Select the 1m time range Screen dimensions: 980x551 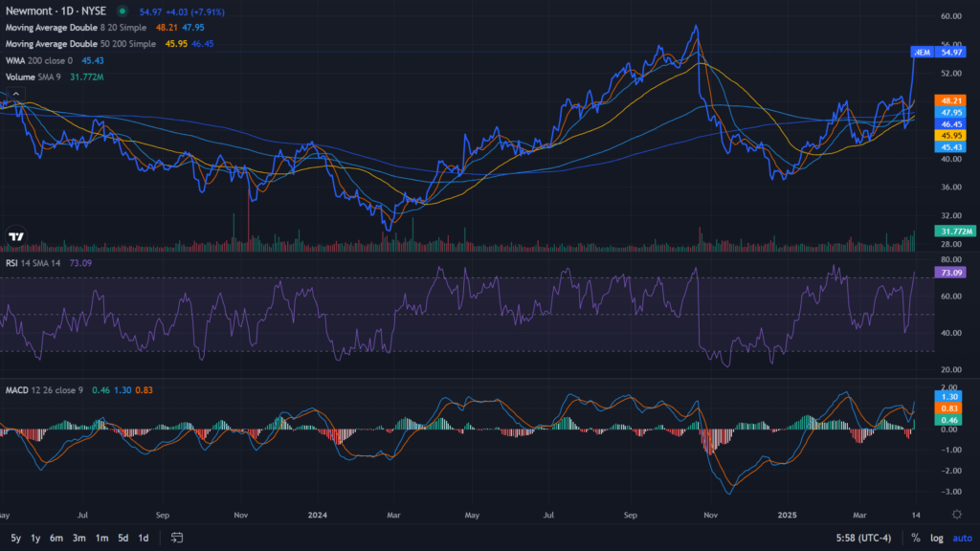(101, 538)
